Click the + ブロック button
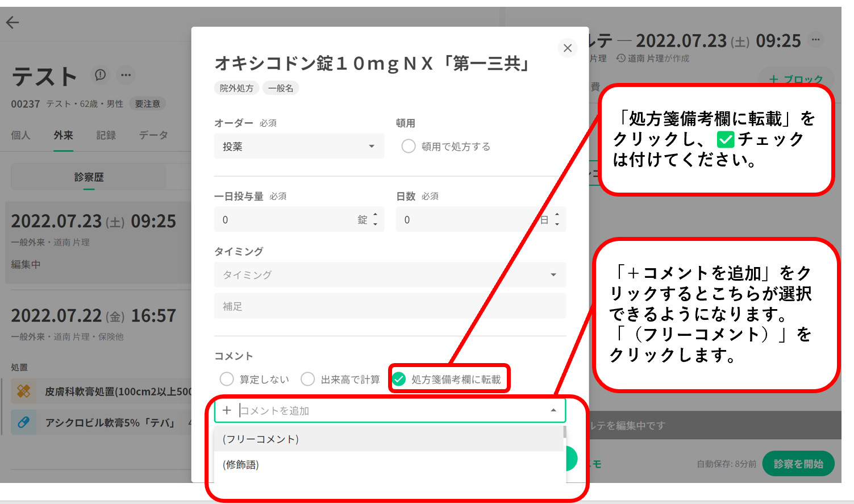 click(x=795, y=80)
